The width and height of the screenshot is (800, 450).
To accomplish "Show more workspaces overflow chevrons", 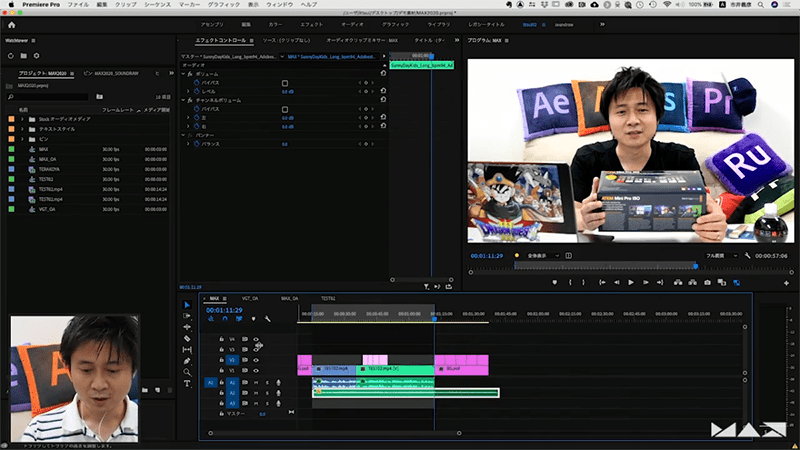I will pyautogui.click(x=602, y=24).
